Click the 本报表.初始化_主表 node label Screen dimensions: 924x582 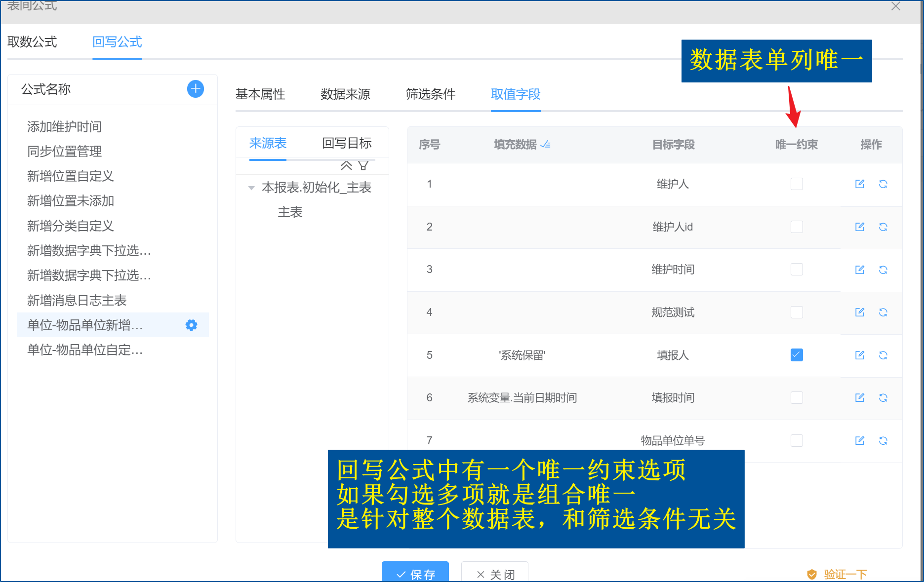pos(317,188)
